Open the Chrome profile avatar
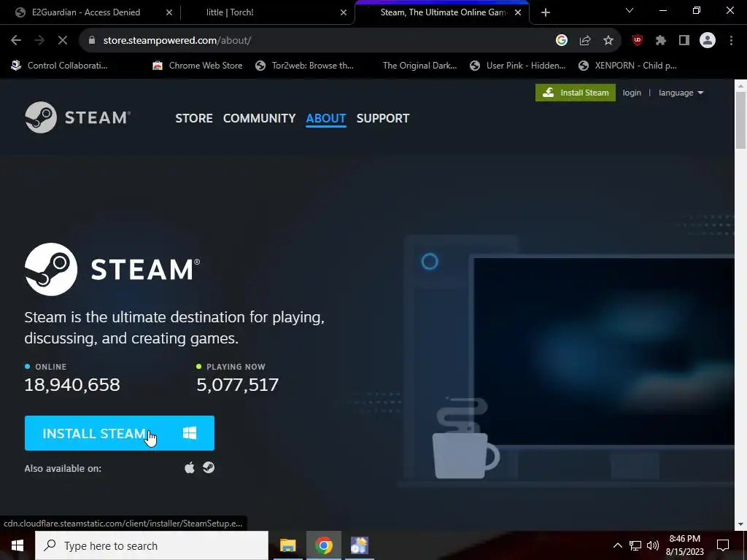Viewport: 747px width, 560px height. coord(708,41)
